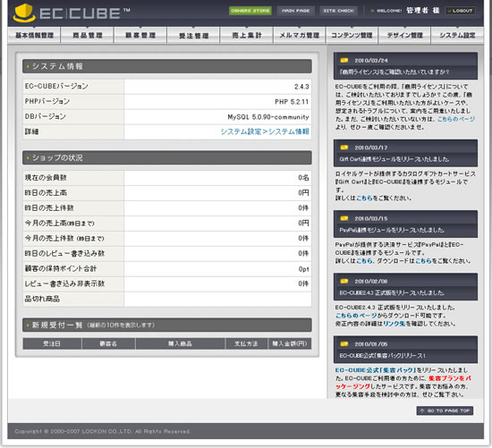This screenshot has width=492, height=448.
Task: Open the EC-CUBE公式「集客パック」 link
Action: tap(376, 370)
